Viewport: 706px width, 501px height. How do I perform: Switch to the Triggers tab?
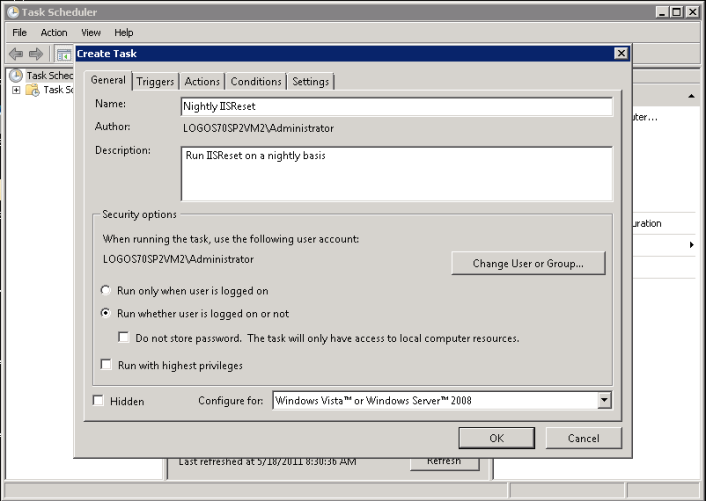155,82
